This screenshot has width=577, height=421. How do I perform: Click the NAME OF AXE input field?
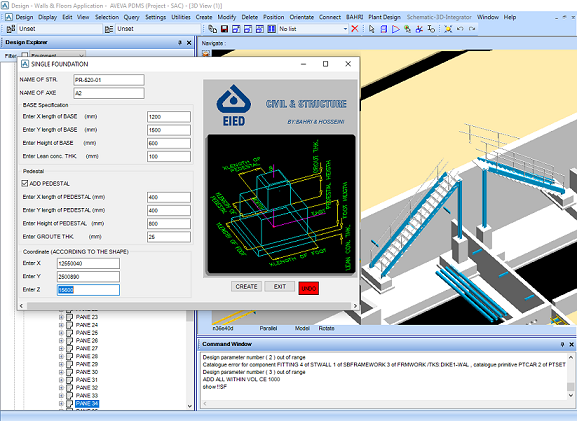click(x=109, y=93)
